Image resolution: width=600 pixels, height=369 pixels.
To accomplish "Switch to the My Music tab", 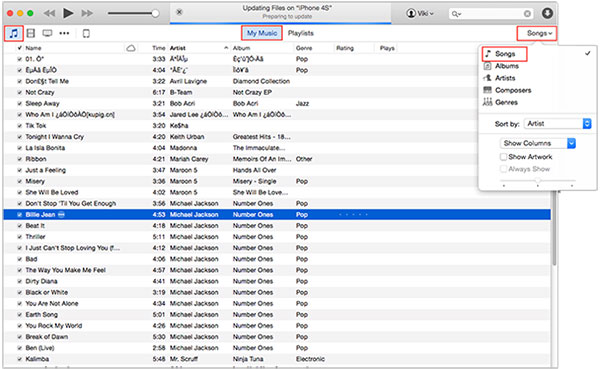I will [262, 33].
